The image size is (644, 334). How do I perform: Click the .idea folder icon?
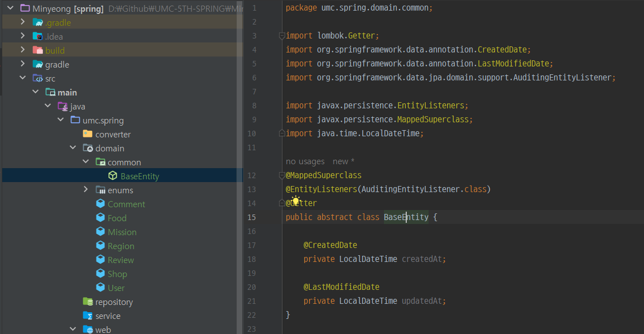[38, 36]
